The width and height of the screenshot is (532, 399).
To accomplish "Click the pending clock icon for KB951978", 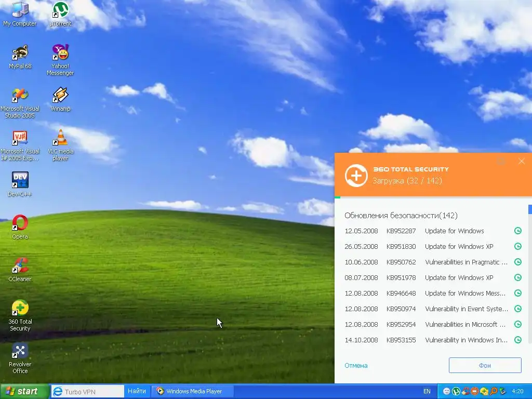I will [x=518, y=277].
